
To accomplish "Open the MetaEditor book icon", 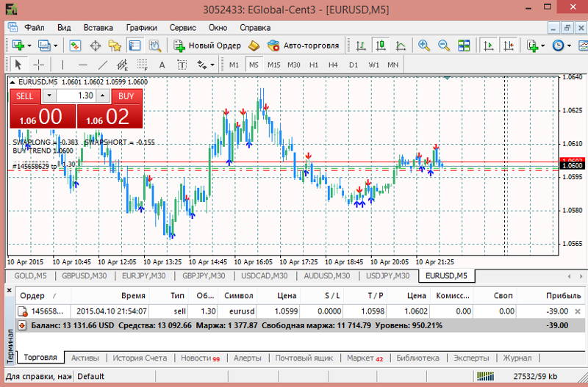I will tap(254, 46).
